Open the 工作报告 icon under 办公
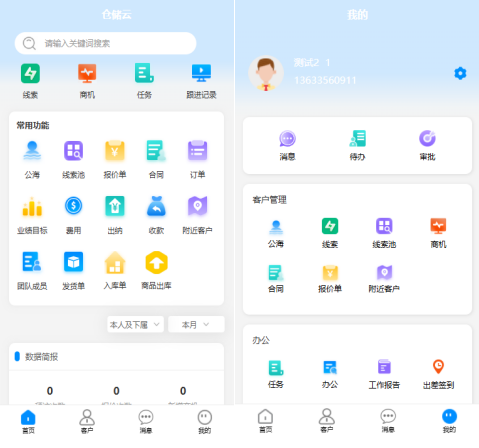479x448 pixels. (x=384, y=367)
